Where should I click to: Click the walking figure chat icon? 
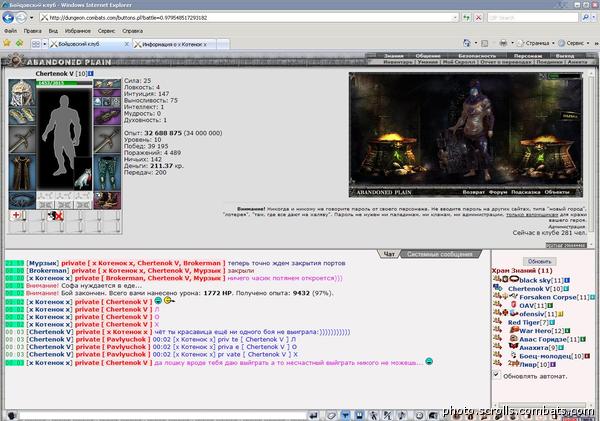373,415
